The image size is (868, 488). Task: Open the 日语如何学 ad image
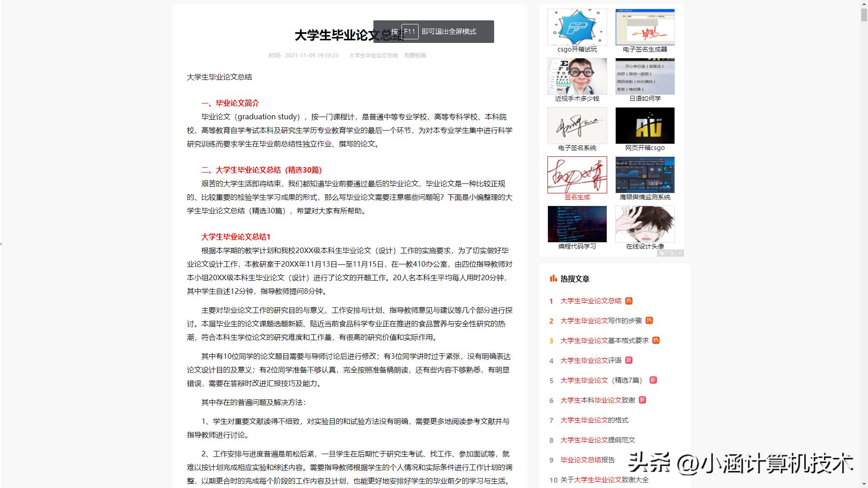[x=645, y=76]
